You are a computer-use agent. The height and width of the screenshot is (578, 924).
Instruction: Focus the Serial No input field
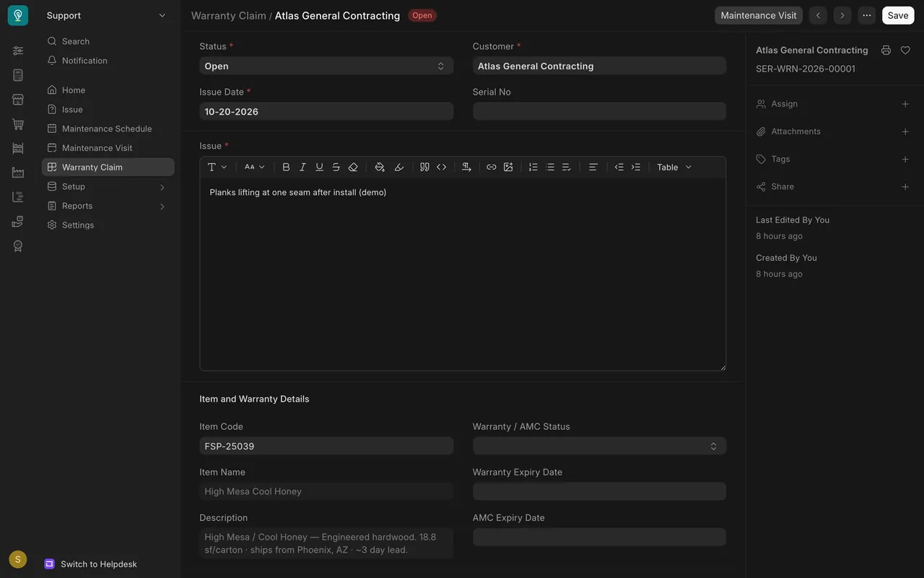pos(599,111)
